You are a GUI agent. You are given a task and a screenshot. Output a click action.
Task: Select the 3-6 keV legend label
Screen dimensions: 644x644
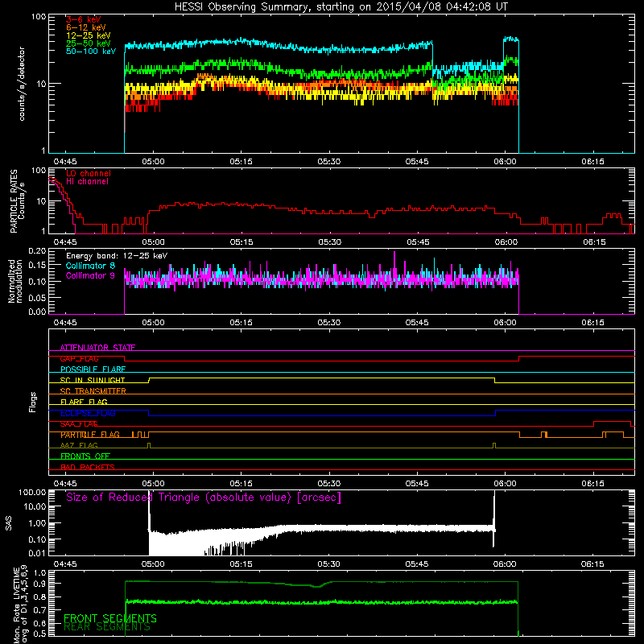pos(84,19)
